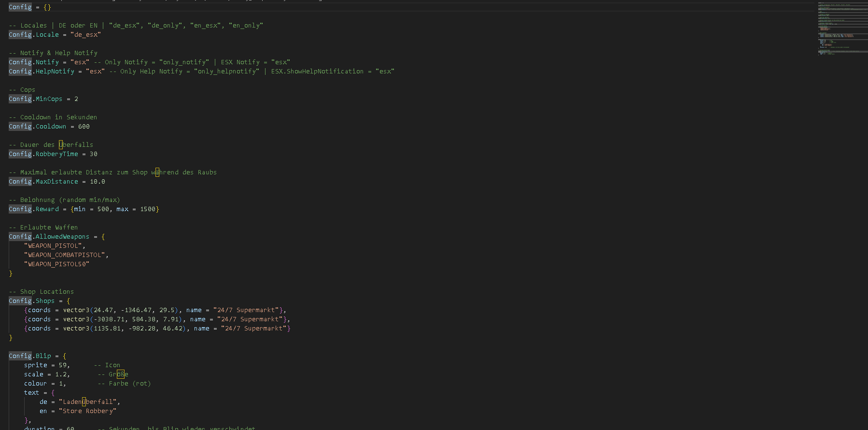Click the minimap code overview

842,29
